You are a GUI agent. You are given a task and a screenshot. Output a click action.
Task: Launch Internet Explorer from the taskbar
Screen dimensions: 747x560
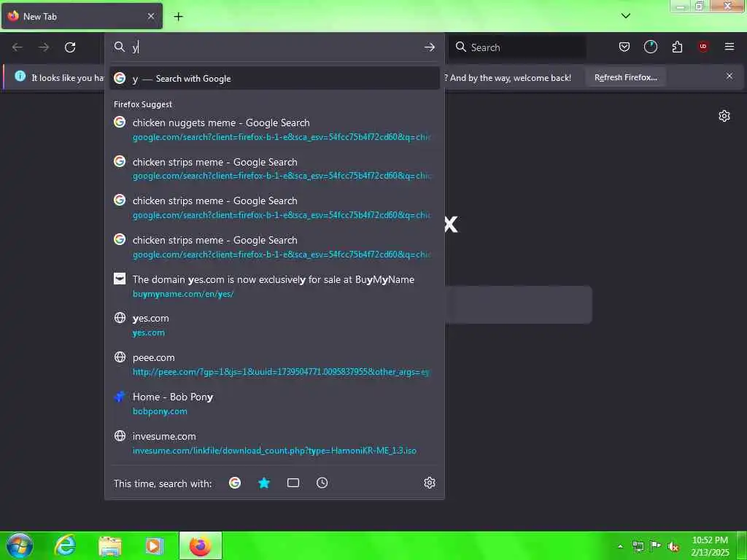(65, 545)
